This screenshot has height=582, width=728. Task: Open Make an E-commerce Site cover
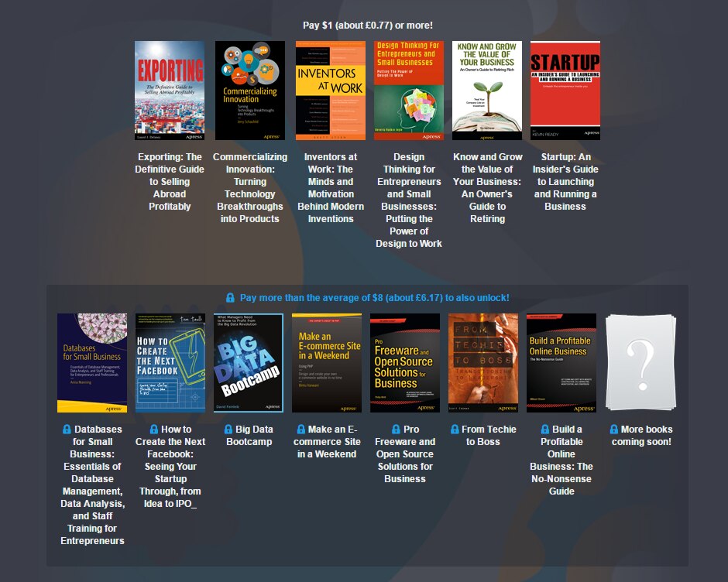click(x=326, y=363)
